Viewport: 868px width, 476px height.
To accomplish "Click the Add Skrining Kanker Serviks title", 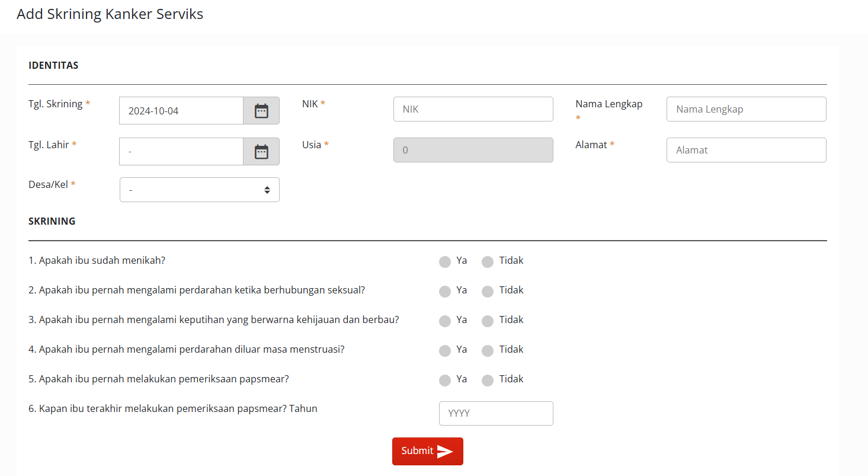I will coord(110,14).
